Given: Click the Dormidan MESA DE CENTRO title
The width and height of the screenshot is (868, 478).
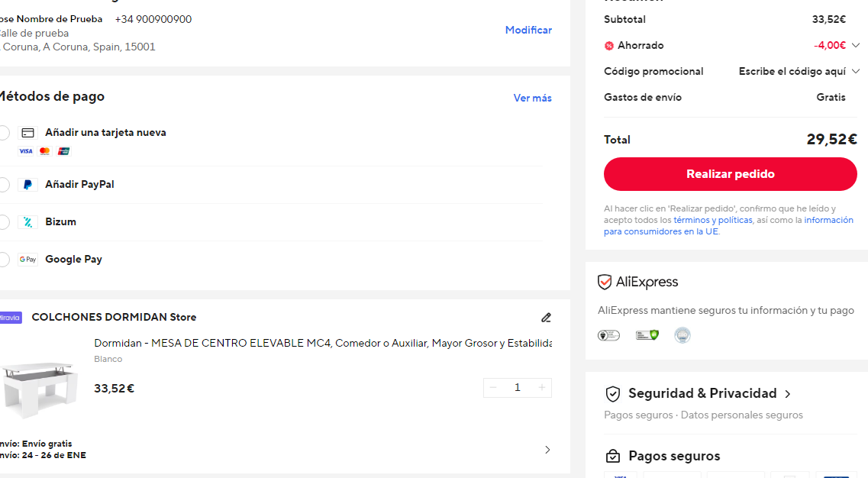Looking at the screenshot, I should [x=323, y=344].
